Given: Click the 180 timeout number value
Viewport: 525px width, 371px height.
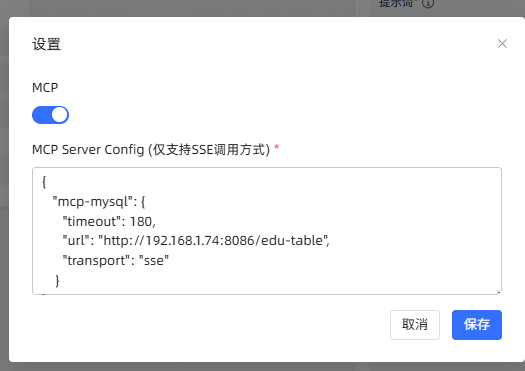Looking at the screenshot, I should tap(141, 221).
